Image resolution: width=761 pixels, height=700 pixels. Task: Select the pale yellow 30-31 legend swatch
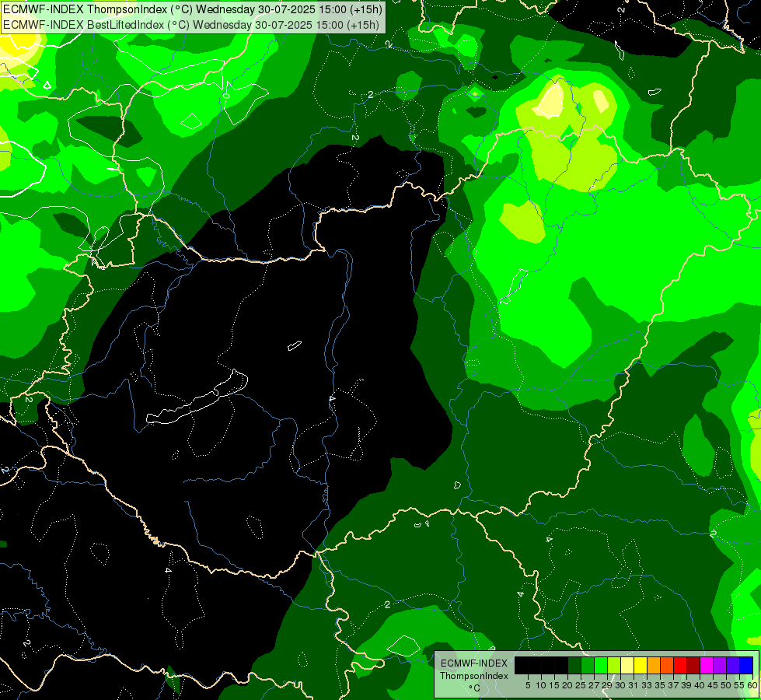[x=627, y=665]
